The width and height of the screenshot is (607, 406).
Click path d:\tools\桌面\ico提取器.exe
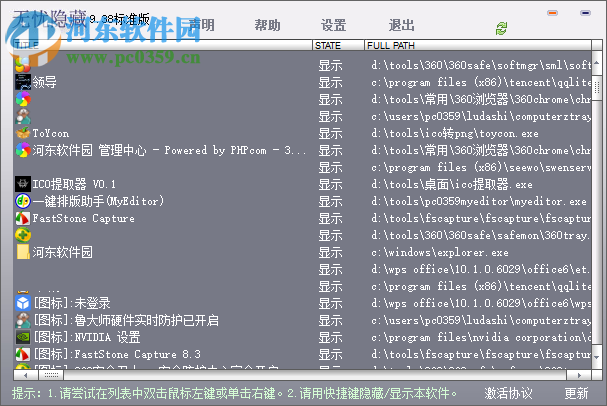click(x=452, y=184)
